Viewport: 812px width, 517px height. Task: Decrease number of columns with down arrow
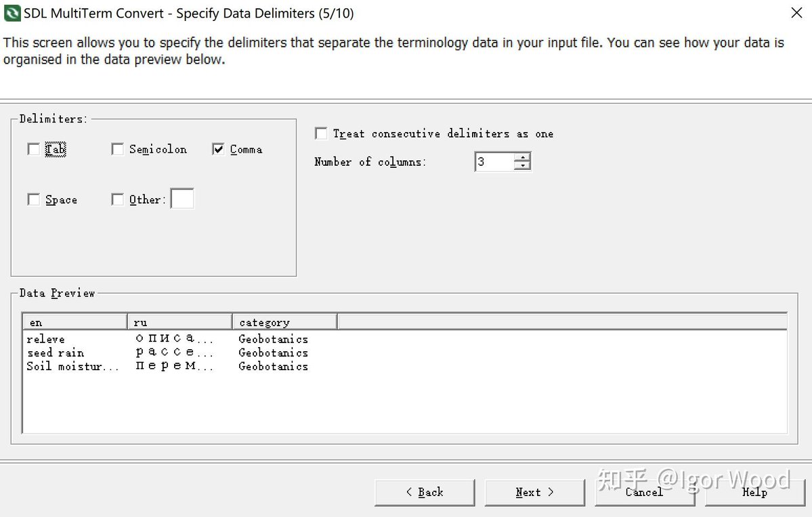(x=523, y=166)
